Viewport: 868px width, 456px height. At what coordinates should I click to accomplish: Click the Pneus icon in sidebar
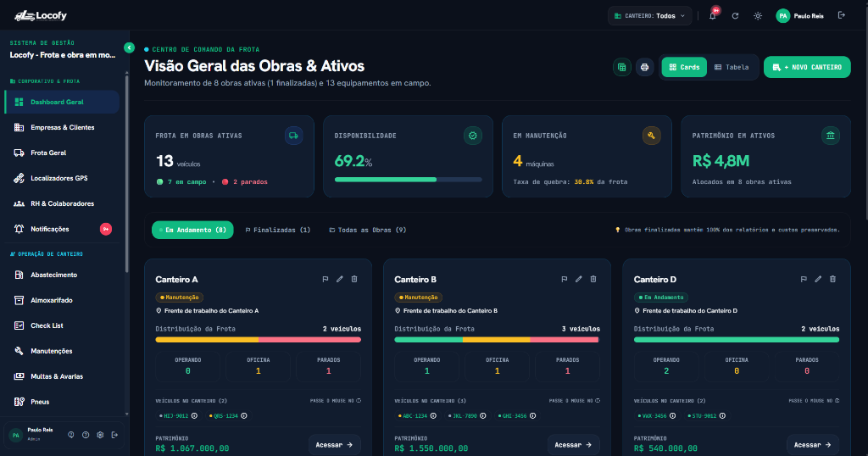19,402
